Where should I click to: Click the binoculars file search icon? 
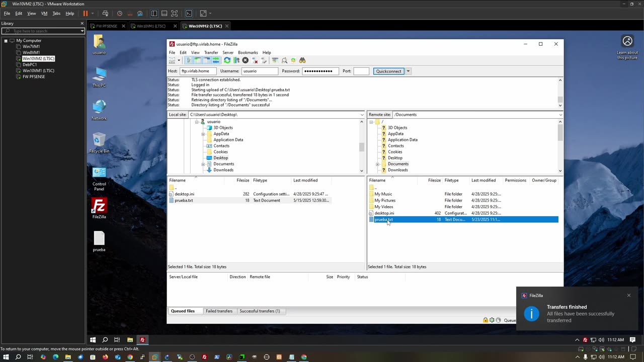[302, 60]
